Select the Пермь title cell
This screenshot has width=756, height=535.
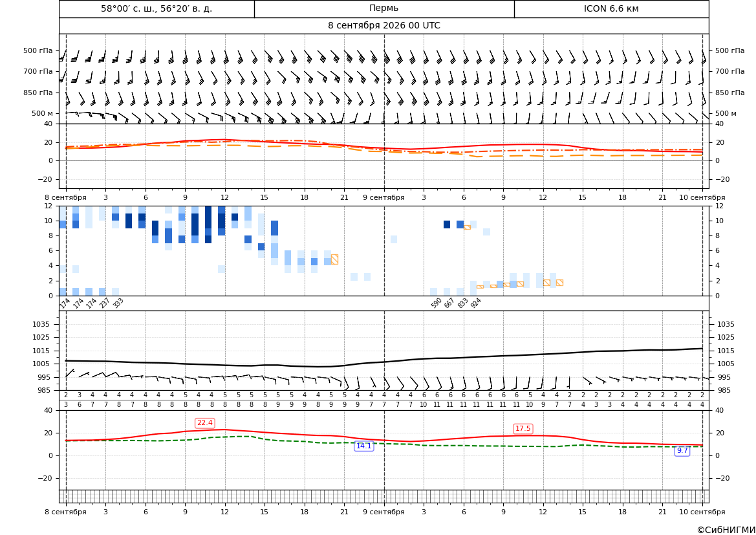pyautogui.click(x=383, y=8)
